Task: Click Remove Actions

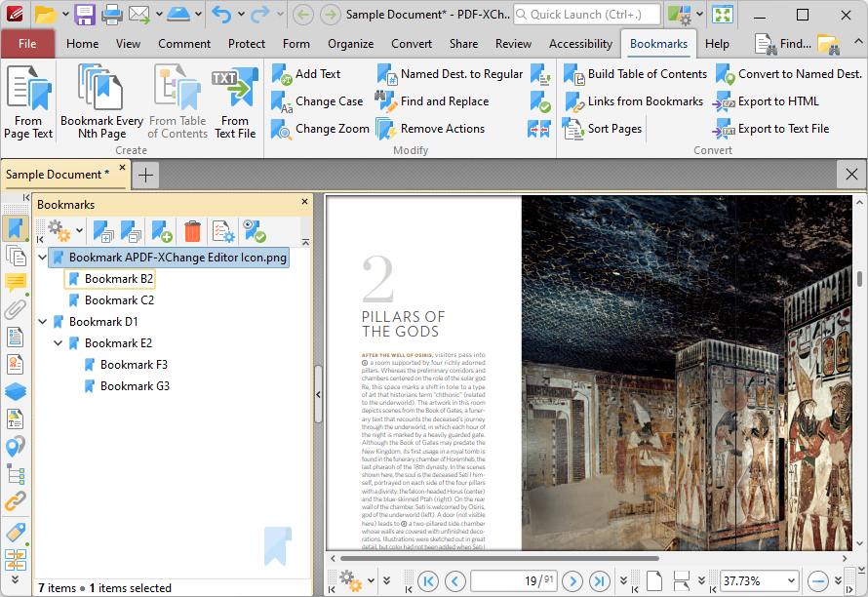Action: [430, 129]
